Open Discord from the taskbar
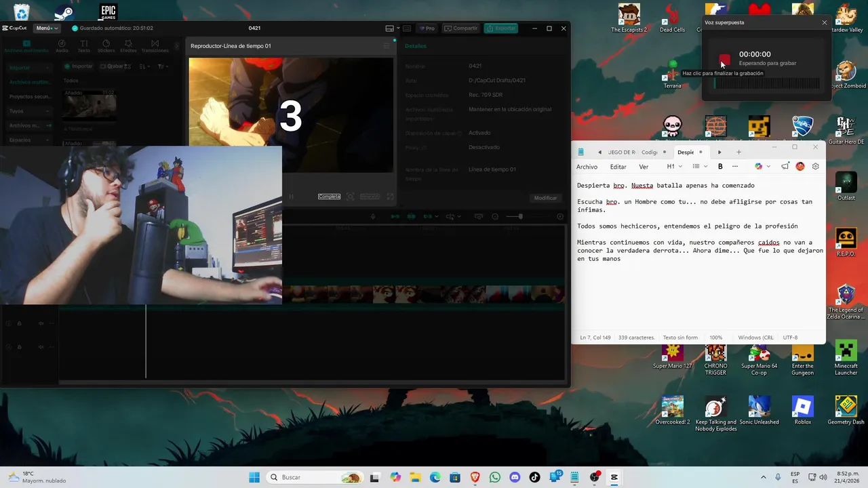The width and height of the screenshot is (868, 488). [514, 477]
